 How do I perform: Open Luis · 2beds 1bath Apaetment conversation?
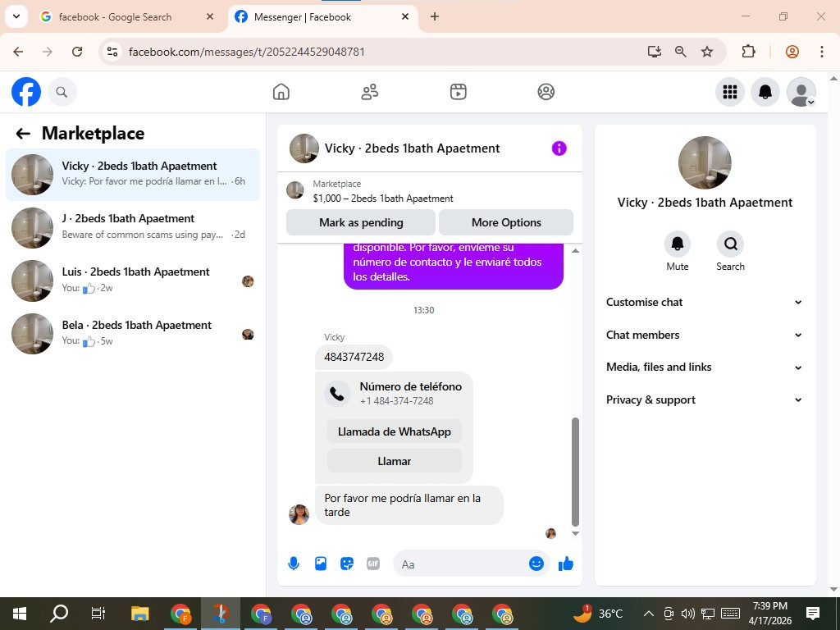[x=133, y=281]
